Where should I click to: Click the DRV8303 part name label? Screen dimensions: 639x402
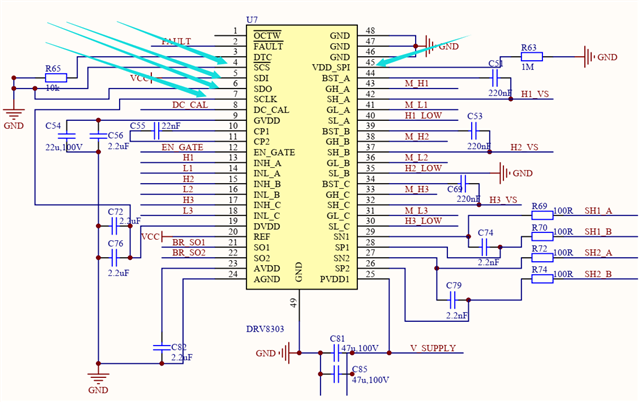pyautogui.click(x=265, y=329)
